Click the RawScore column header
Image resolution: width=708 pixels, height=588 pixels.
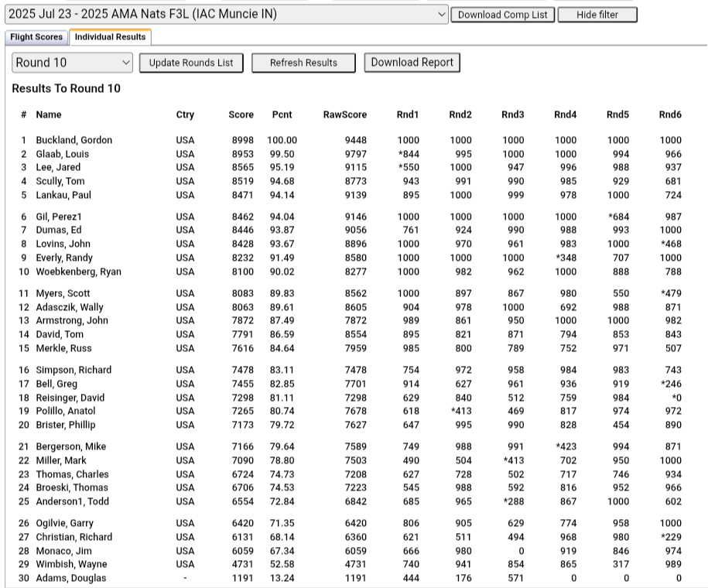tap(345, 115)
